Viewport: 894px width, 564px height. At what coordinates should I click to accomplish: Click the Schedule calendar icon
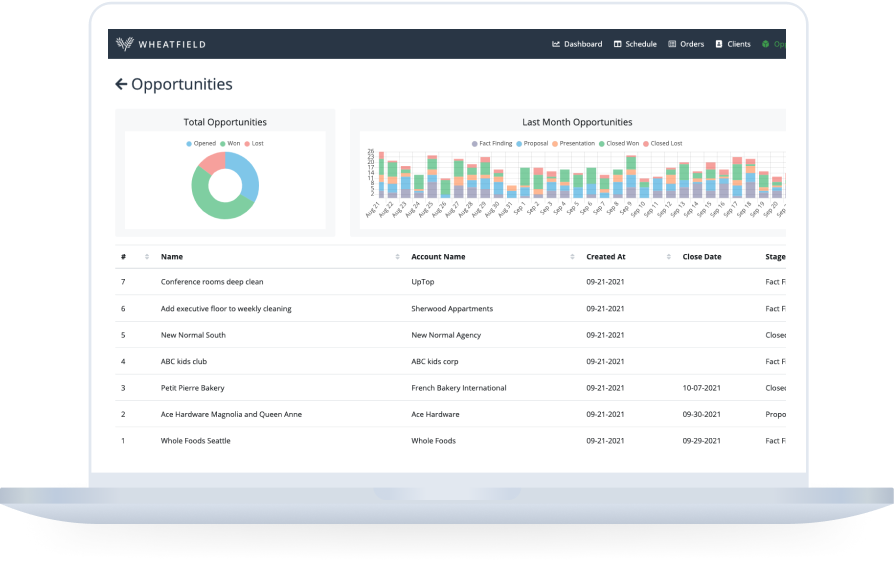pos(617,44)
